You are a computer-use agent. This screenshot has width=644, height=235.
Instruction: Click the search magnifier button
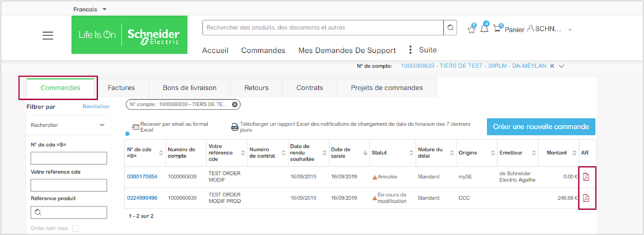click(x=450, y=28)
